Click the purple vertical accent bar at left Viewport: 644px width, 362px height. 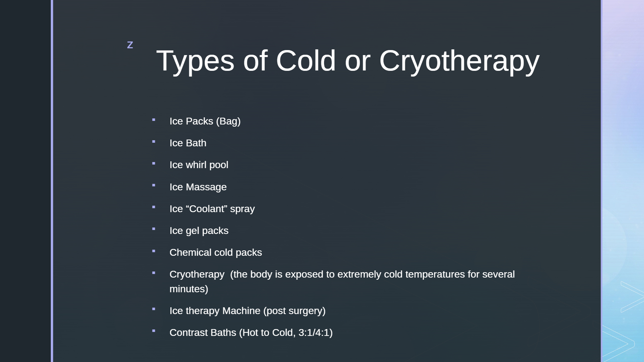52,181
